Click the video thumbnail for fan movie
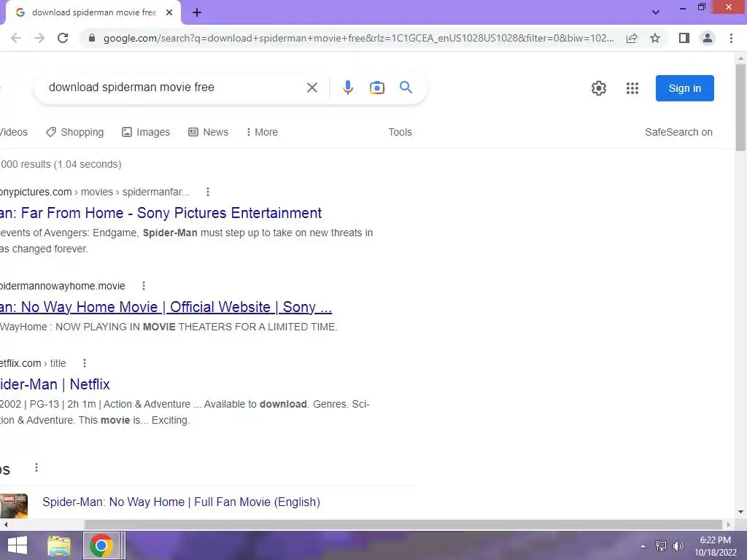Image resolution: width=747 pixels, height=560 pixels. [14, 506]
